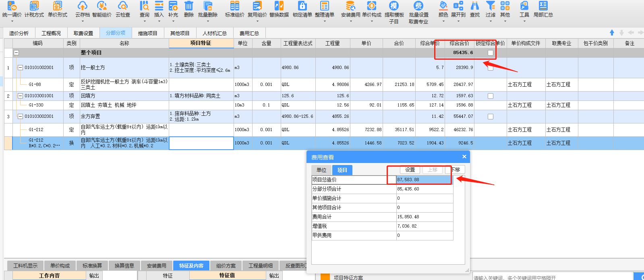The image size is (644, 280).
Task: Click the 复用组价 icon
Action: click(257, 9)
